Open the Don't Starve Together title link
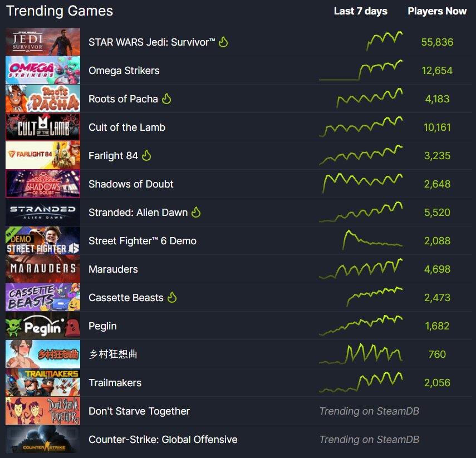Viewport: 476px width, 458px height. 139,411
